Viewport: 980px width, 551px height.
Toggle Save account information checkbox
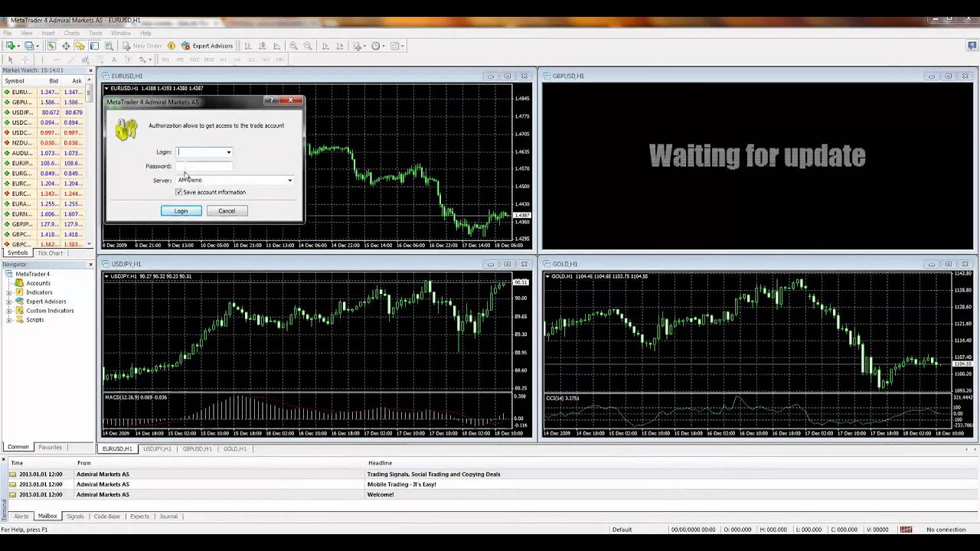pos(179,192)
